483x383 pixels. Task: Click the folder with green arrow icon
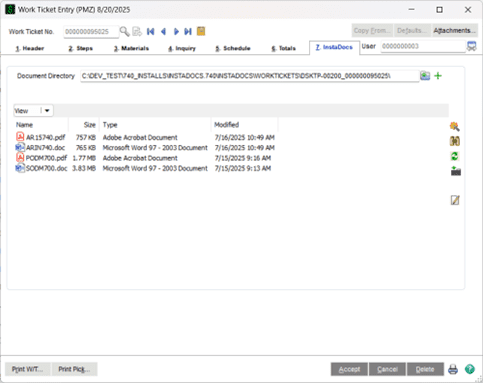tap(455, 171)
